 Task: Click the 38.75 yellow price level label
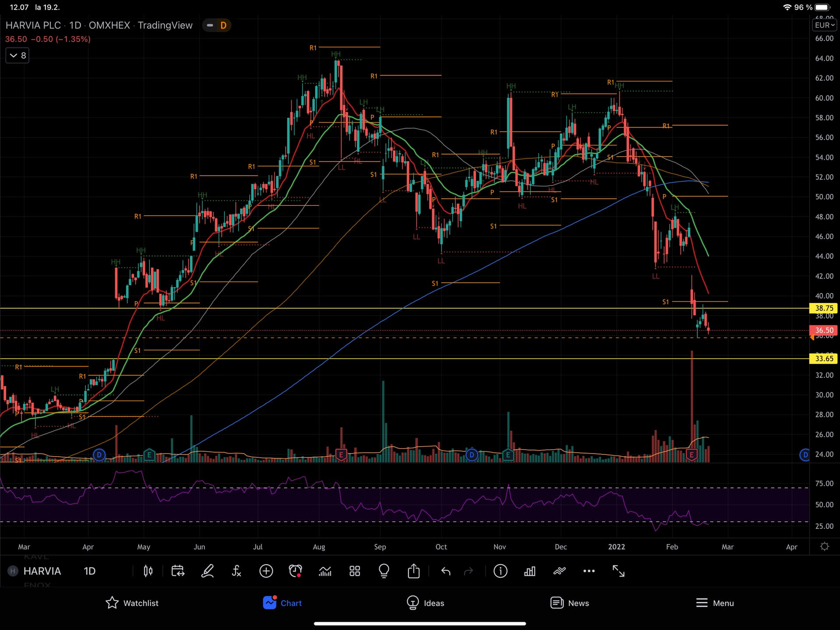coord(823,308)
